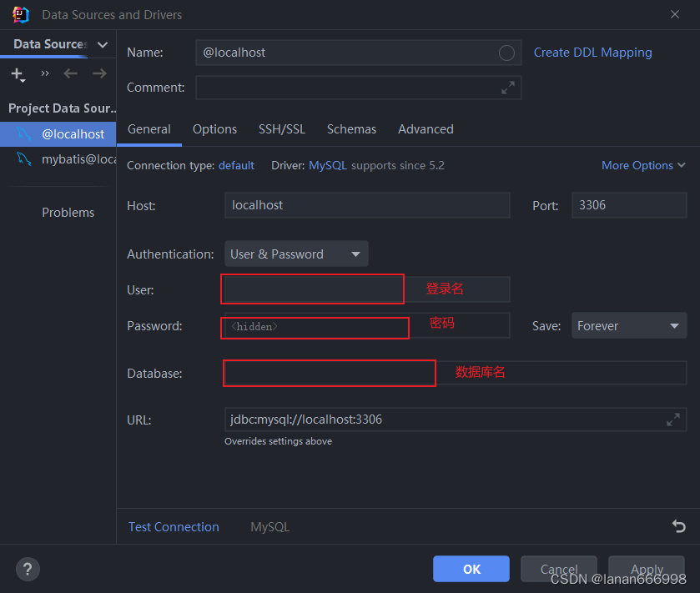Image resolution: width=700 pixels, height=593 pixels.
Task: Select mybatis@localhost data source in list
Action: [58, 158]
